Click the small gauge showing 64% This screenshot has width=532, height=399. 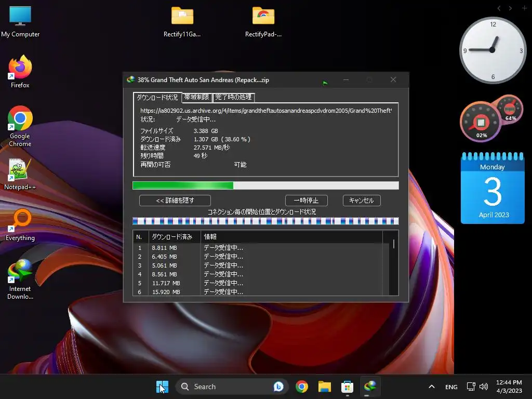coord(510,109)
